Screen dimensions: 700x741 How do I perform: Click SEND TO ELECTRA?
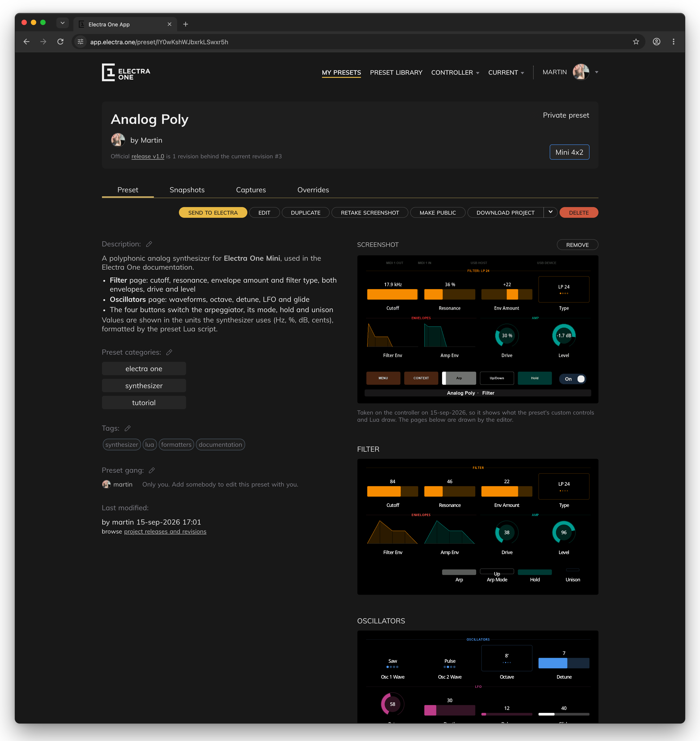tap(213, 212)
